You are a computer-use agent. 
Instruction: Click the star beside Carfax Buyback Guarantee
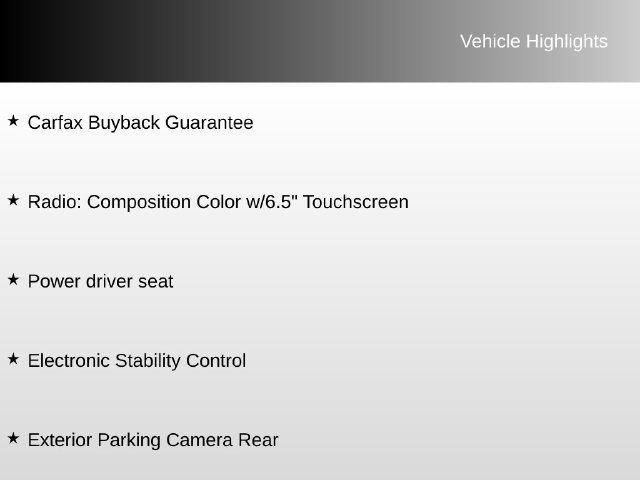(13, 120)
